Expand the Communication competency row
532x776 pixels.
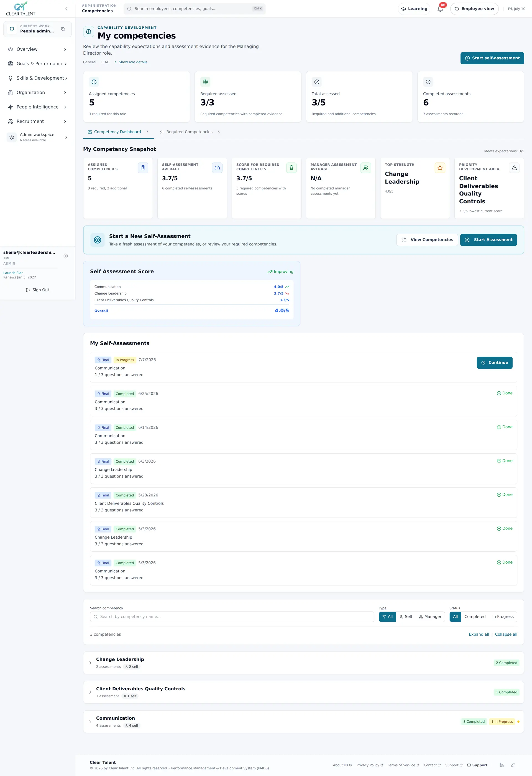(303, 722)
